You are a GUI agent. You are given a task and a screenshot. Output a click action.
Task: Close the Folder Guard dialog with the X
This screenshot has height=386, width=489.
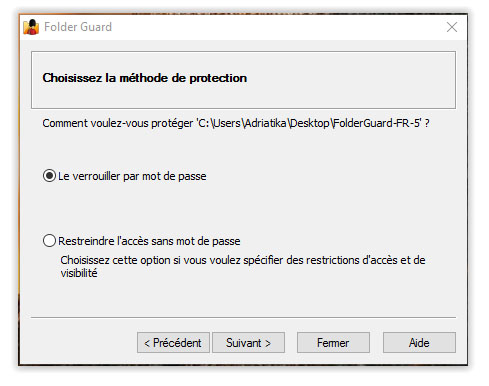click(x=452, y=27)
